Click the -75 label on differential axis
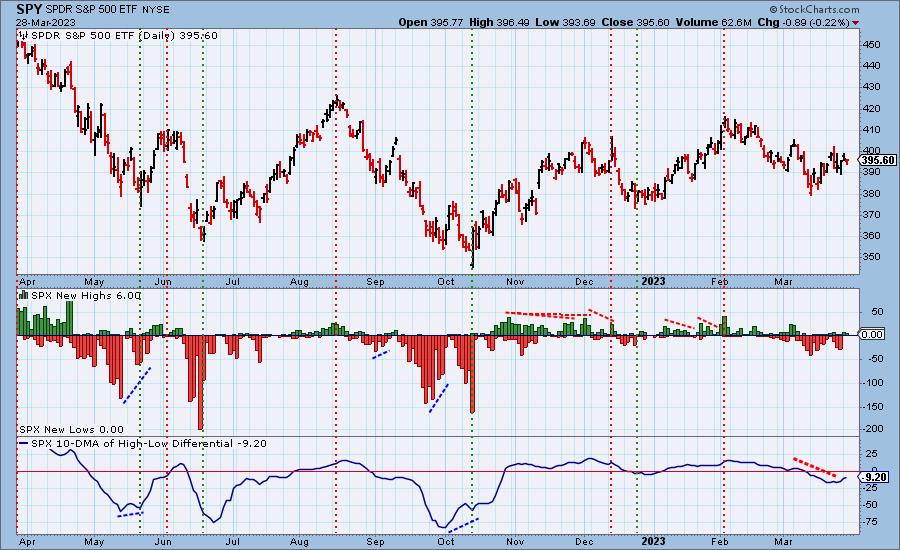 871,522
